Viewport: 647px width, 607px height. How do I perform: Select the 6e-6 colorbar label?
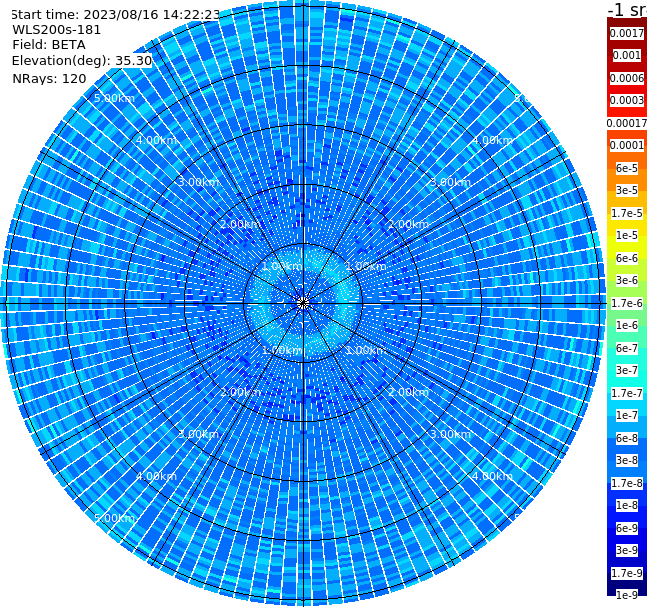tap(627, 258)
